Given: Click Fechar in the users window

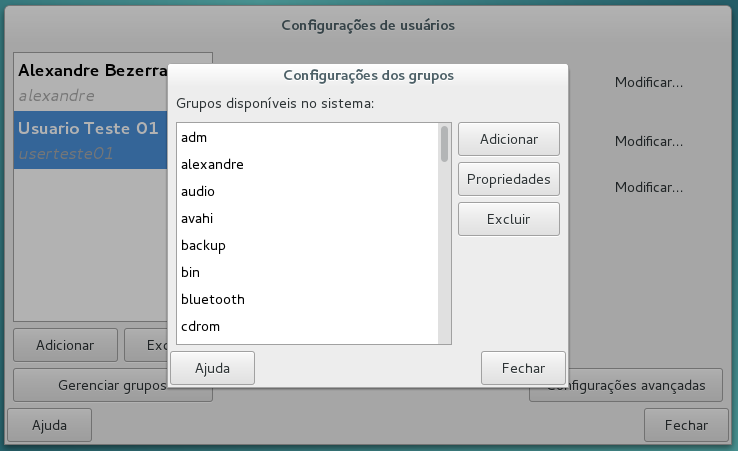Looking at the screenshot, I should point(686,425).
